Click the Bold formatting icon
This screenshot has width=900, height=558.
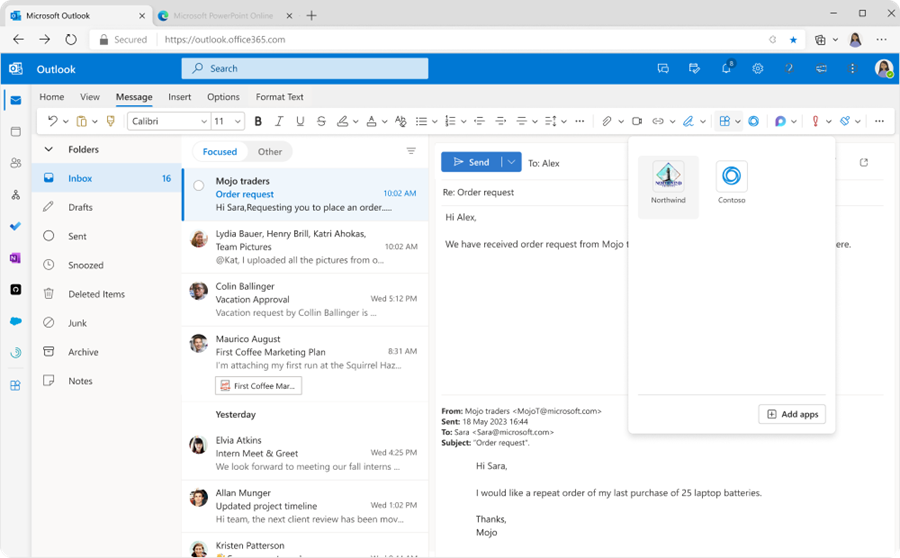pos(258,121)
